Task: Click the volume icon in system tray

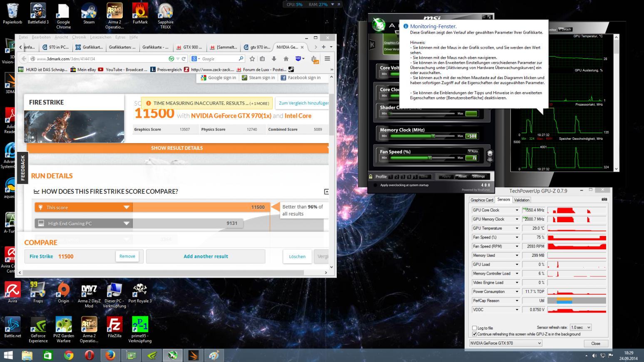Action: 594,355
